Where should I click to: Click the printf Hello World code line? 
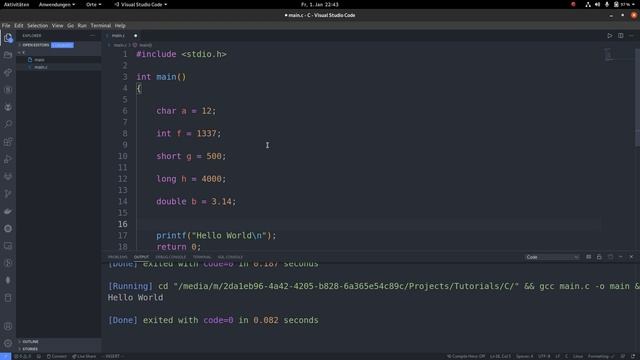(216, 236)
